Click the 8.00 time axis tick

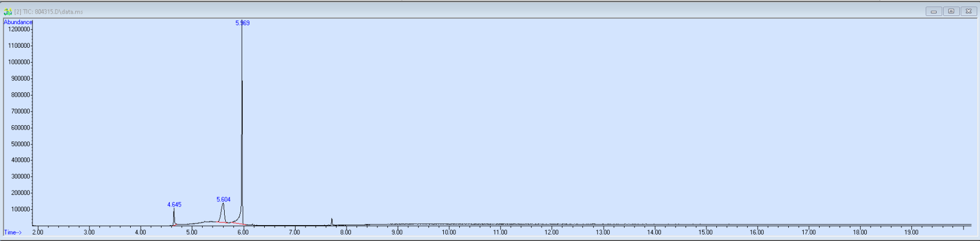346,232
